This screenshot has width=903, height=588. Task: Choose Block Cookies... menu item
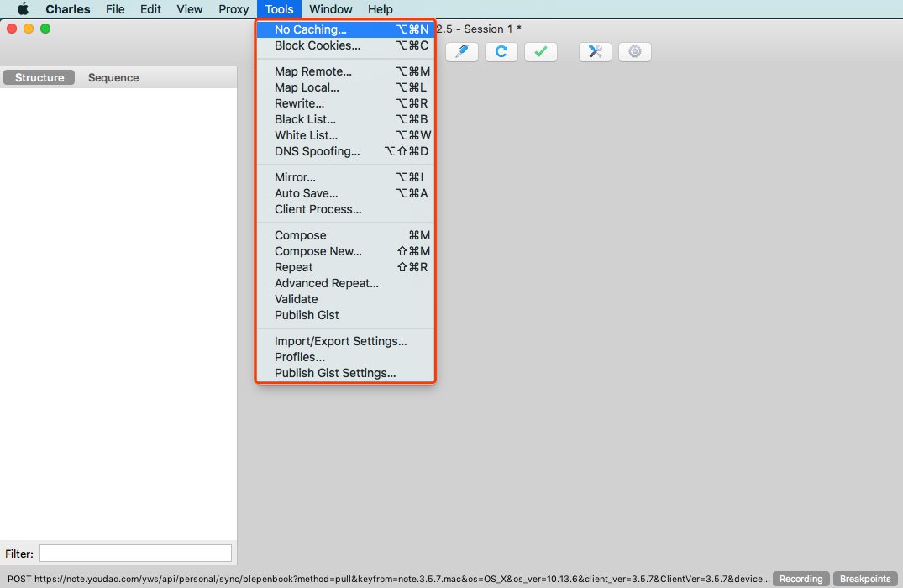tap(345, 45)
